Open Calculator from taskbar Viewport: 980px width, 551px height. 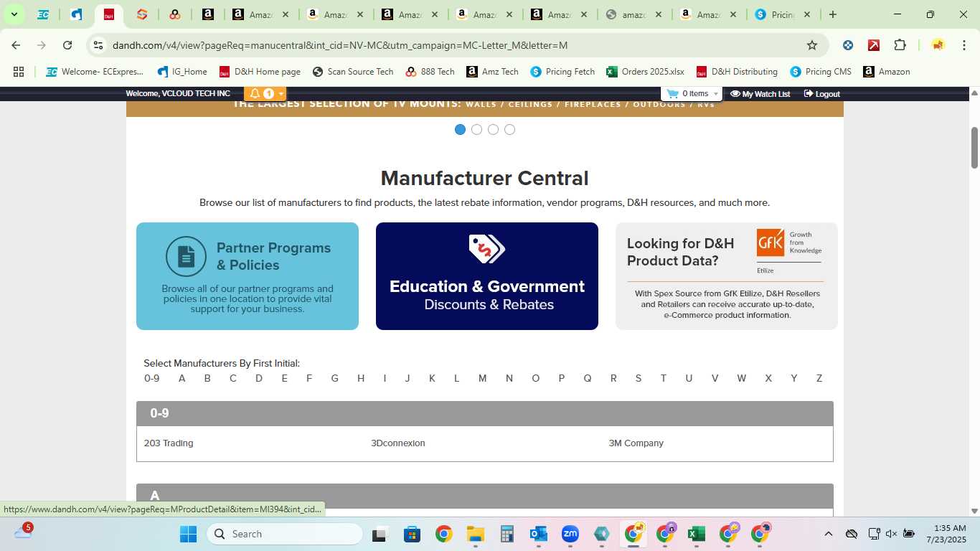[507, 534]
